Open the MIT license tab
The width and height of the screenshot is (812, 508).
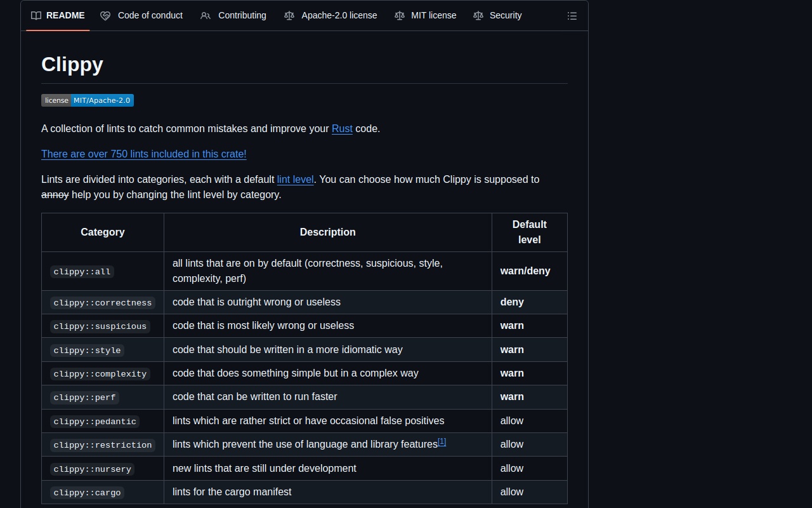pos(433,15)
